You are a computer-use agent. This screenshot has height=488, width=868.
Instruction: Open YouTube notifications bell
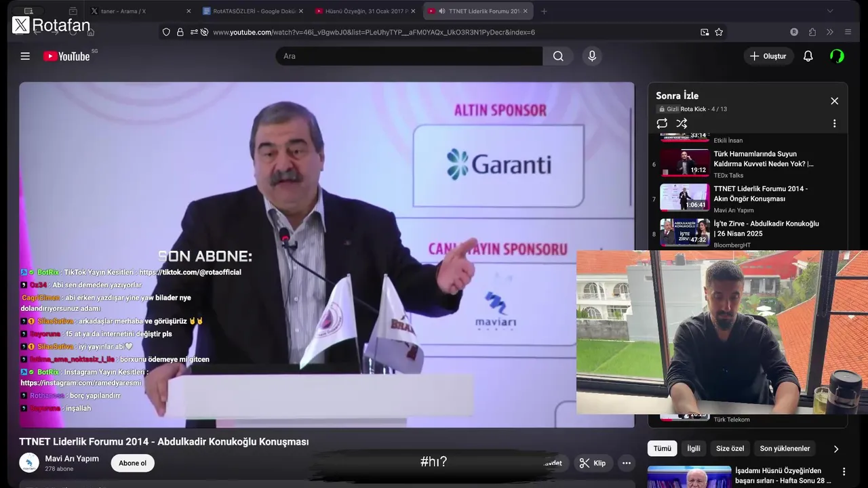(x=808, y=56)
